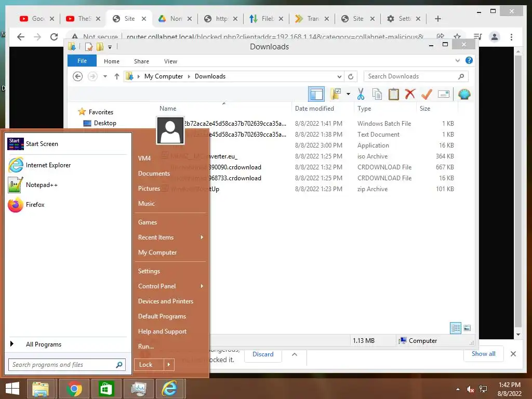Open dropdown arrow next to folder options icon
Viewport: 532px width, 399px height.
coord(348,94)
